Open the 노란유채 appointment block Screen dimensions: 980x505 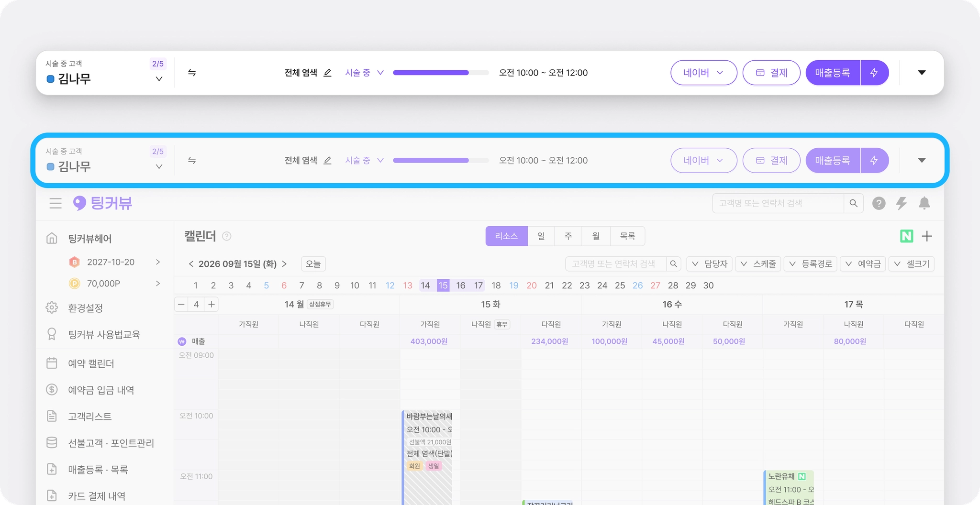[x=789, y=488]
